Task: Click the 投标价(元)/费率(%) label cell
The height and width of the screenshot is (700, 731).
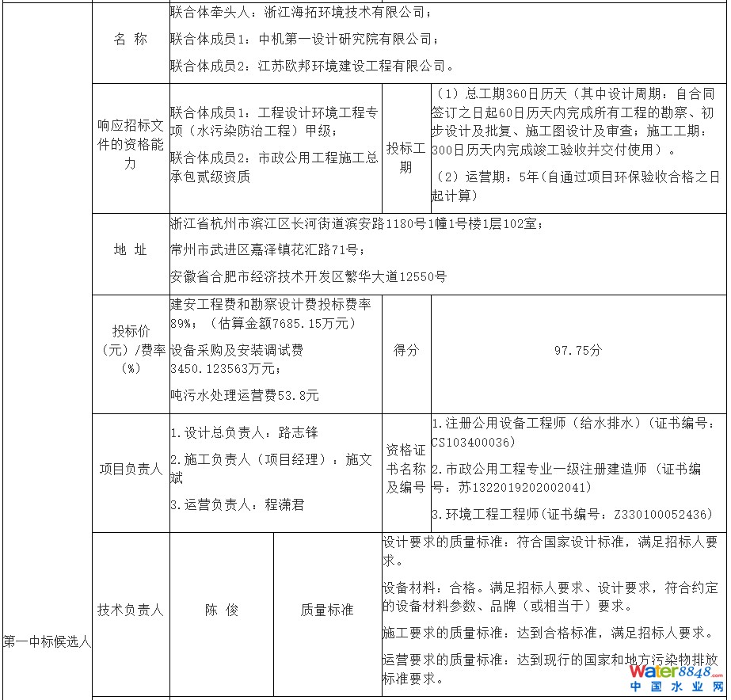Action: coord(131,349)
